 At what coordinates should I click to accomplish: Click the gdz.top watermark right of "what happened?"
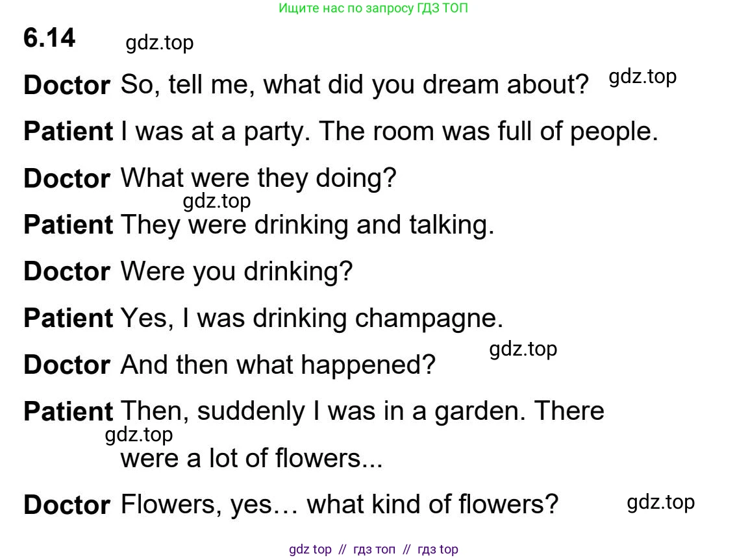[523, 349]
